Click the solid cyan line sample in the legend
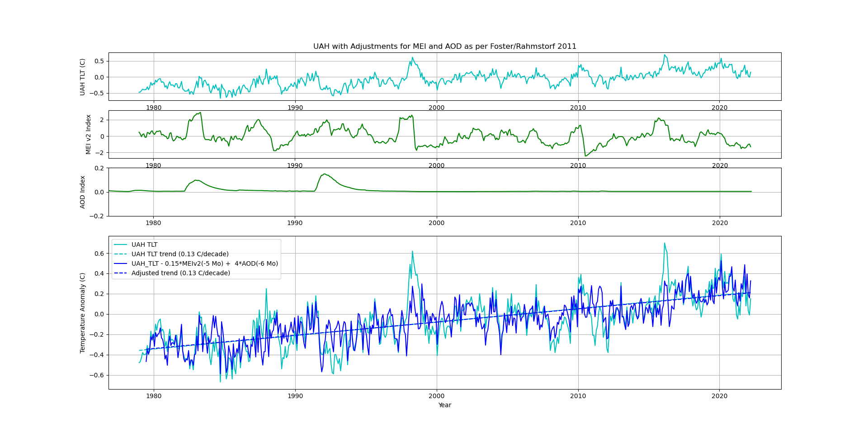Image resolution: width=868 pixels, height=437 pixels. point(121,244)
